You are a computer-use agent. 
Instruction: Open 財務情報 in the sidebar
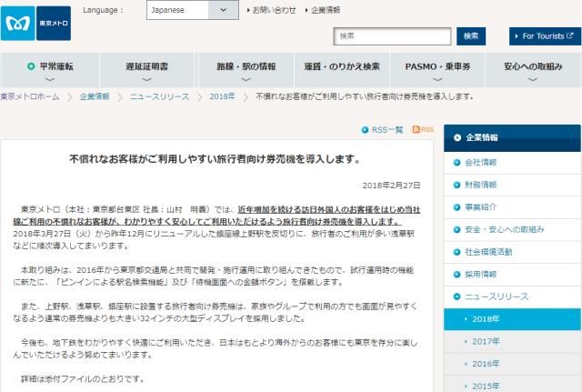[x=512, y=185]
